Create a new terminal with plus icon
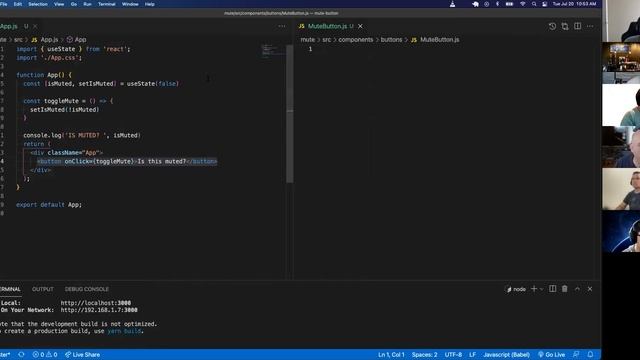 click(533, 289)
